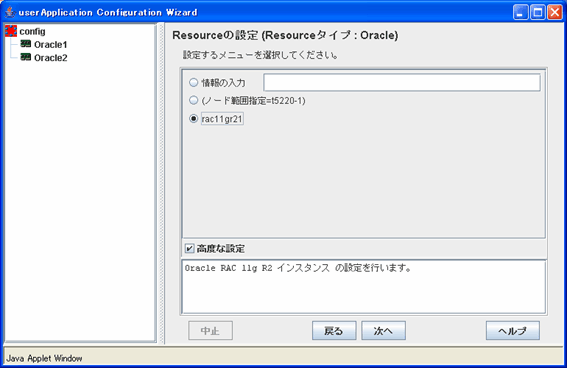This screenshot has width=567, height=368.
Task: Minimize the wizard window
Action: tap(520, 12)
